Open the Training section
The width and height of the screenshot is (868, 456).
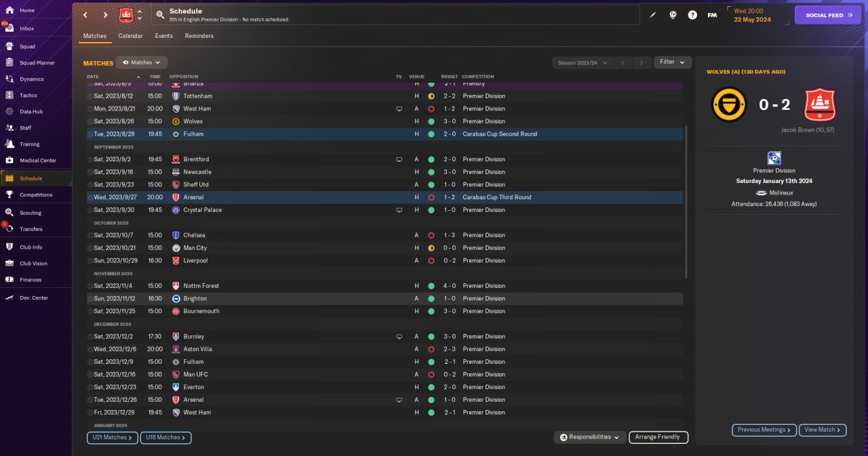(x=29, y=144)
